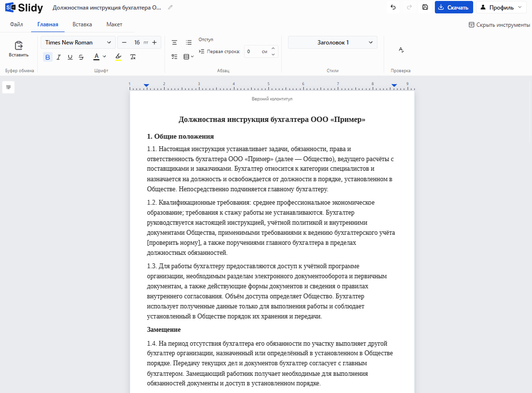
Task: Decrease first-line indent with down arrow
Action: (273, 55)
